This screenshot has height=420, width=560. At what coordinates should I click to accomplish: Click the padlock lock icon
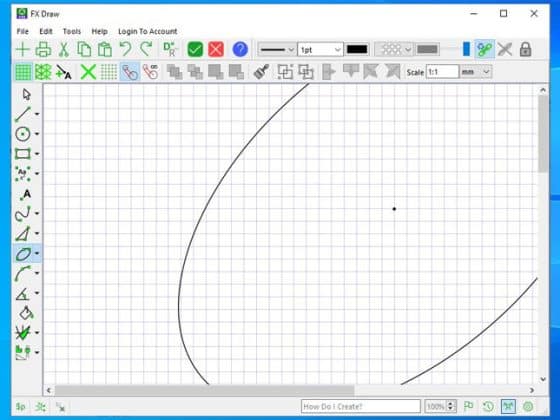[525, 49]
